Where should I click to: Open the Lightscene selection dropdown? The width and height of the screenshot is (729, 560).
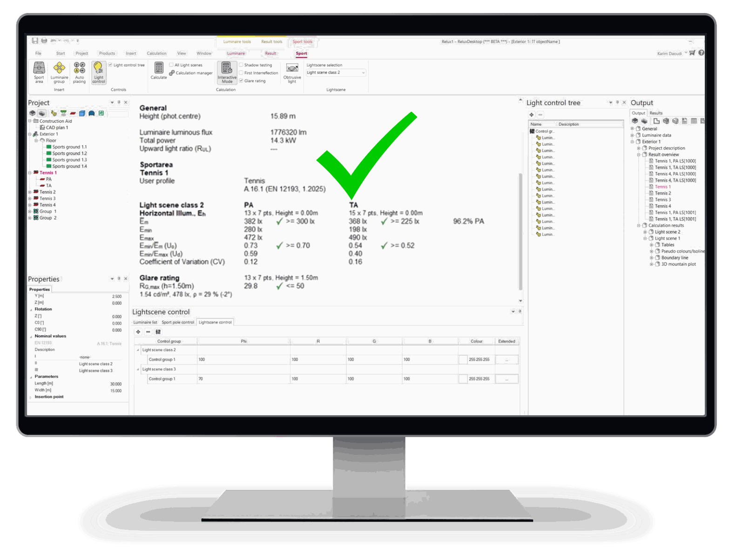click(336, 73)
